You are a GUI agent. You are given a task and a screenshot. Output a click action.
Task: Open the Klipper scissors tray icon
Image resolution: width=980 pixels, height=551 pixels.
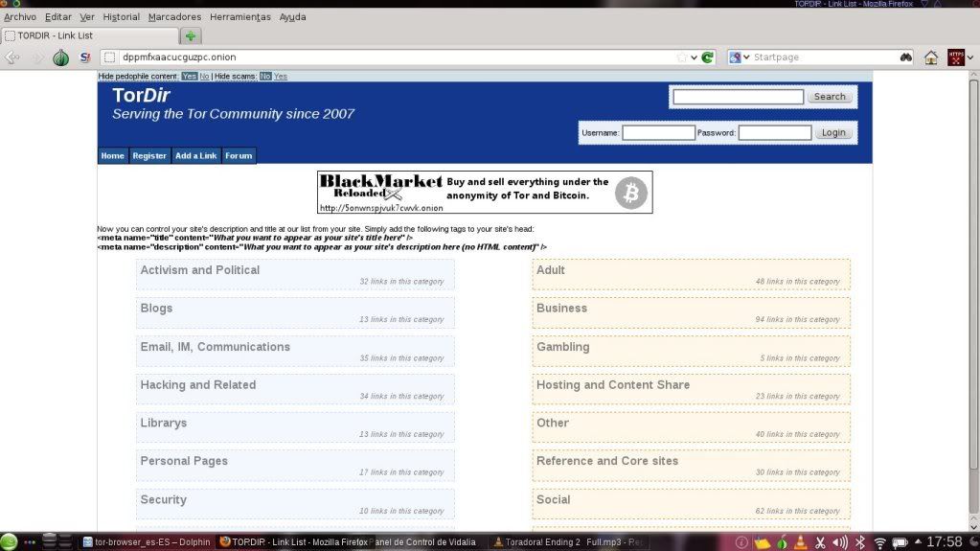[821, 543]
